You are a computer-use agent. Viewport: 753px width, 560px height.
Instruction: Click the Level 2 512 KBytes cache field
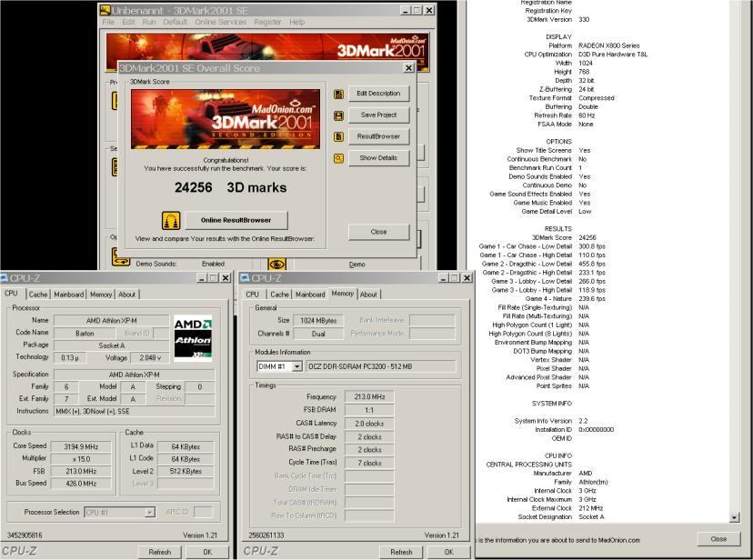click(186, 472)
